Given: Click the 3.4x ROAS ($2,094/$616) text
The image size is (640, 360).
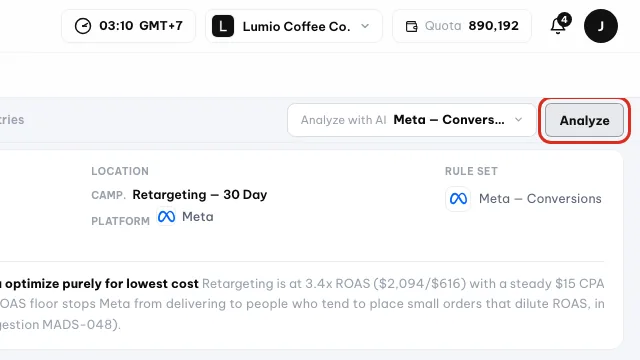Looking at the screenshot, I should (386, 283).
